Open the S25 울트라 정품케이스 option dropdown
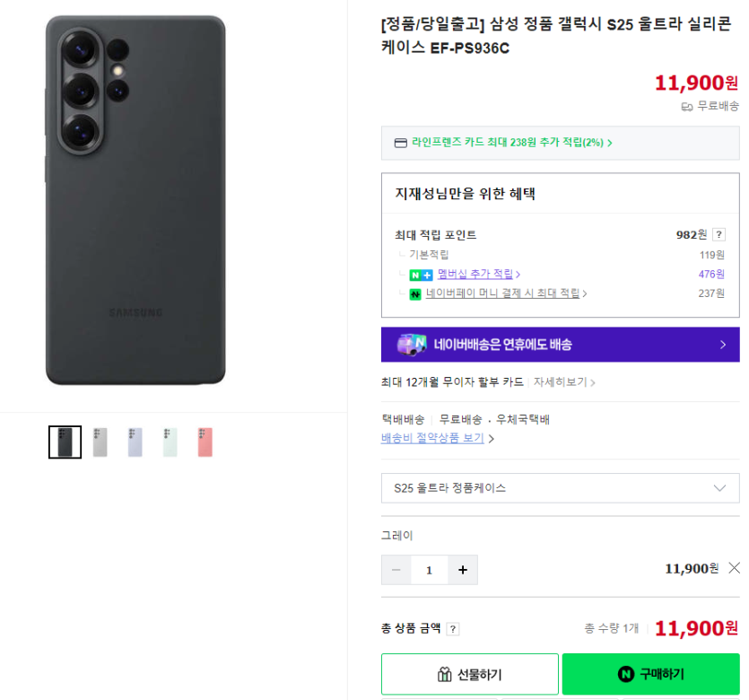 (x=560, y=488)
